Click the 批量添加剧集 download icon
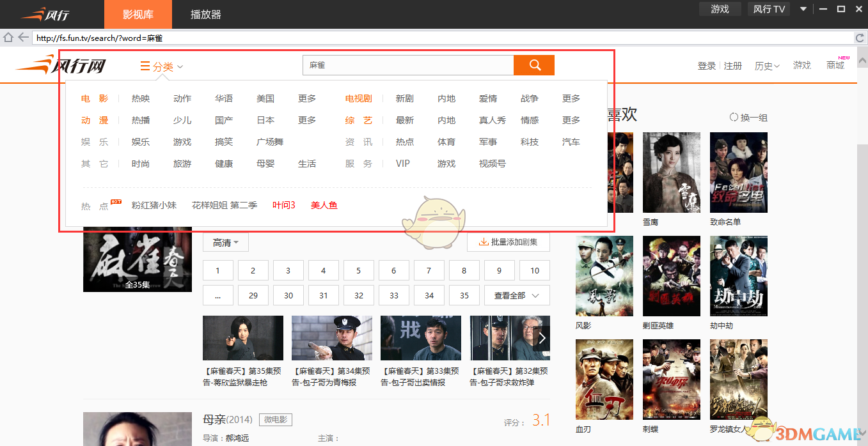The width and height of the screenshot is (868, 446). [x=484, y=242]
